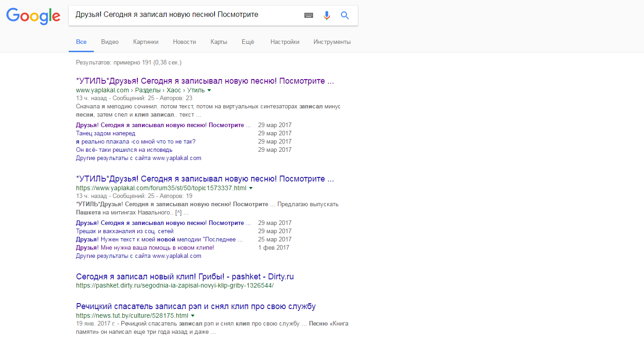Screen dimensions: 644x342
Task: Open the Карты tab
Action: tap(219, 42)
